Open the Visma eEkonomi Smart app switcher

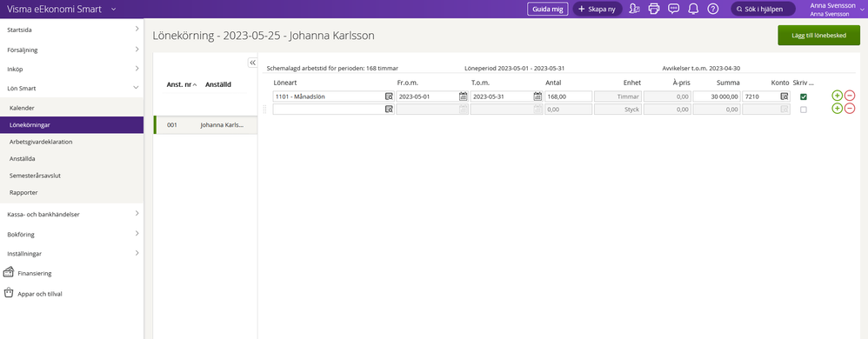[x=62, y=9]
